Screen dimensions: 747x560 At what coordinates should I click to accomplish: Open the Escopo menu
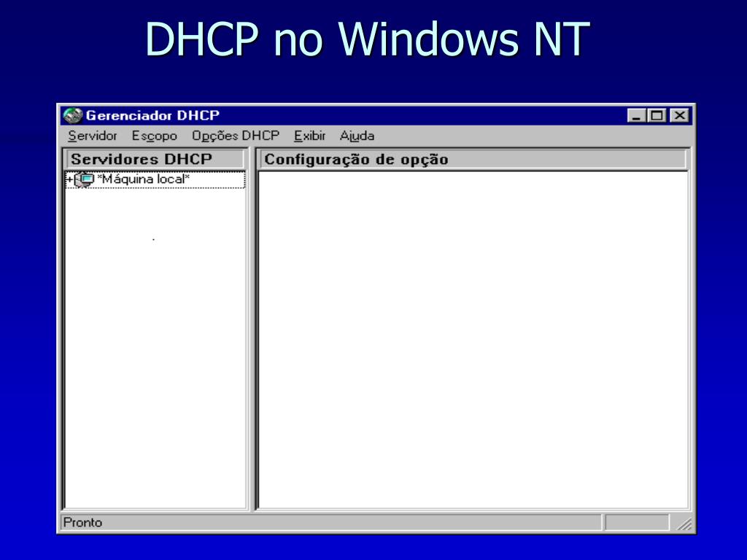click(x=155, y=136)
